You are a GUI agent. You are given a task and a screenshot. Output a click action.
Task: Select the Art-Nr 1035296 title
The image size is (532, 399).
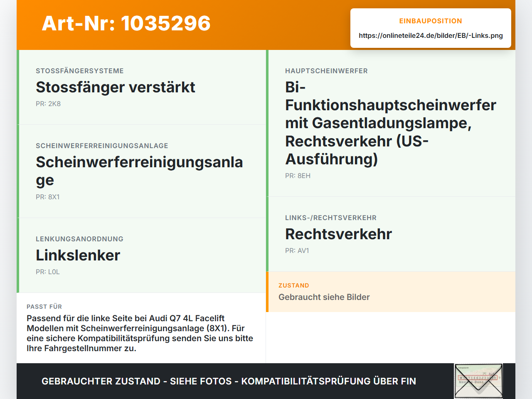point(126,23)
